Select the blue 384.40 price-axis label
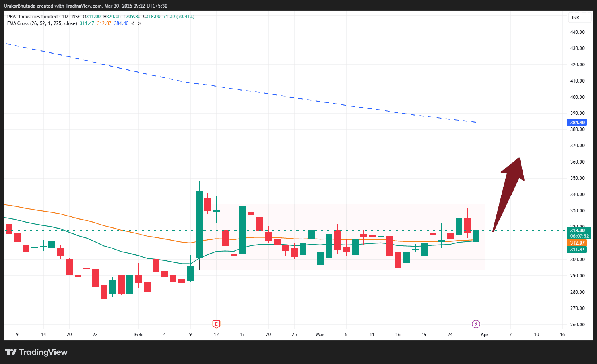Viewport: 597px width, 364px height. point(577,123)
